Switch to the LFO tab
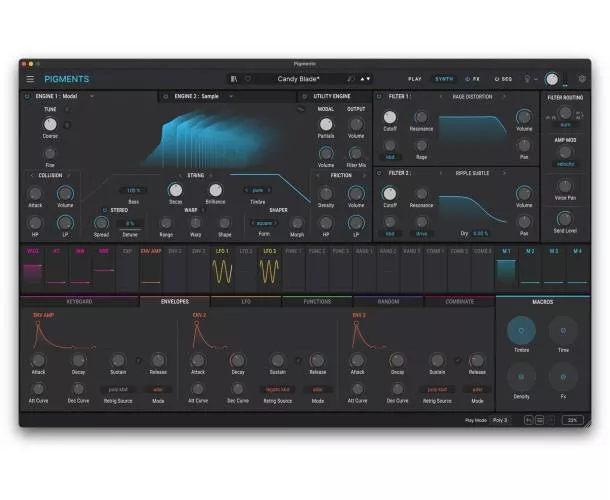The width and height of the screenshot is (610, 500). (x=245, y=301)
